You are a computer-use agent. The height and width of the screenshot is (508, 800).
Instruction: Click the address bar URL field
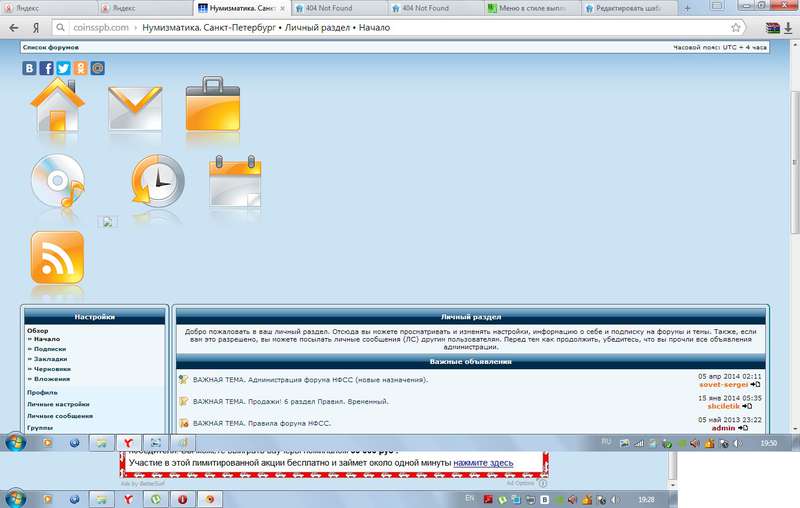pos(400,27)
